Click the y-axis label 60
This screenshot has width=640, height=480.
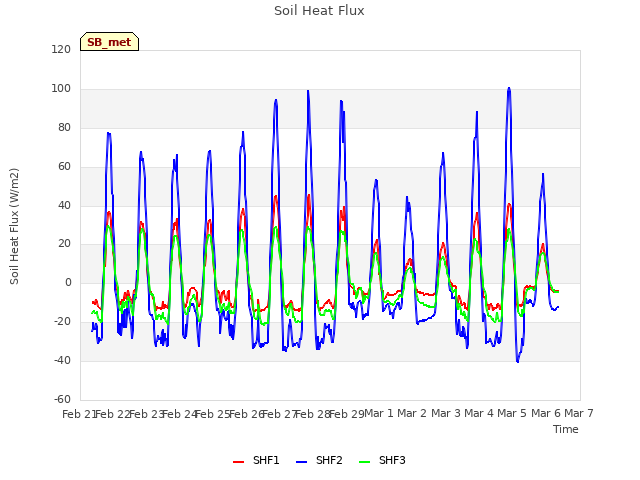64,167
